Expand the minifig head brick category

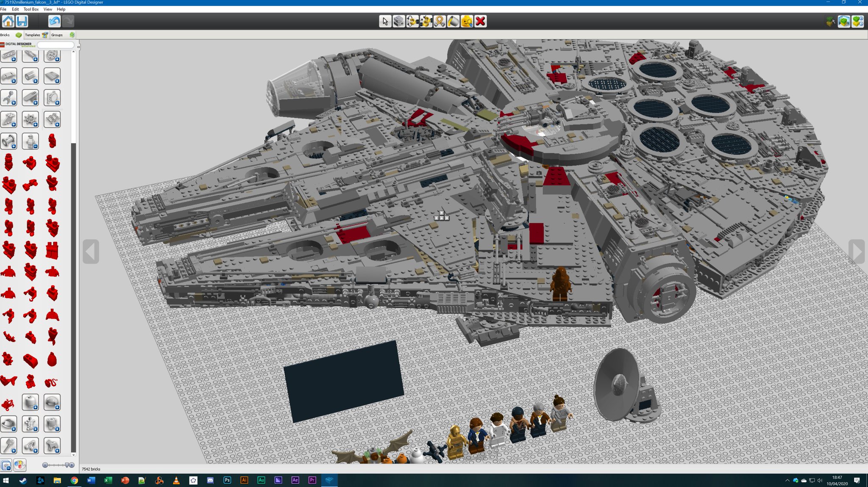(30, 402)
